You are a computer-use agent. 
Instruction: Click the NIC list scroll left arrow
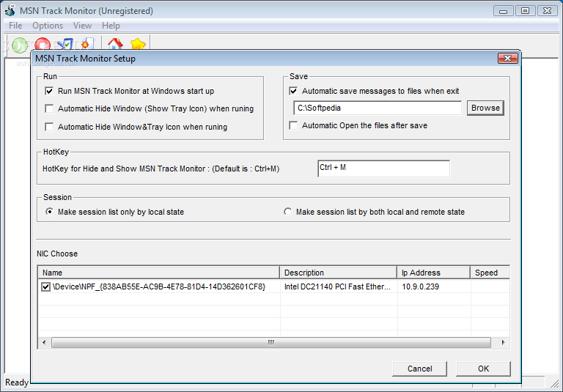[44, 342]
